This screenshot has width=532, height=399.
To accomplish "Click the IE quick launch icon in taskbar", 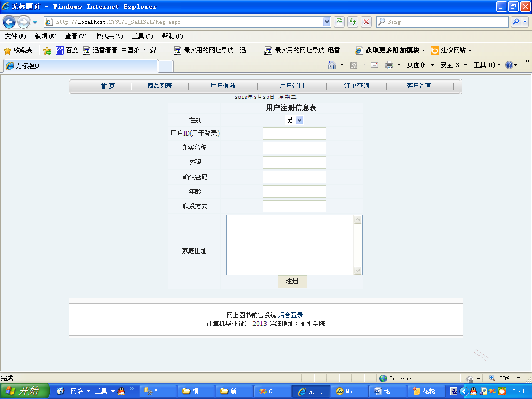I will (x=60, y=391).
